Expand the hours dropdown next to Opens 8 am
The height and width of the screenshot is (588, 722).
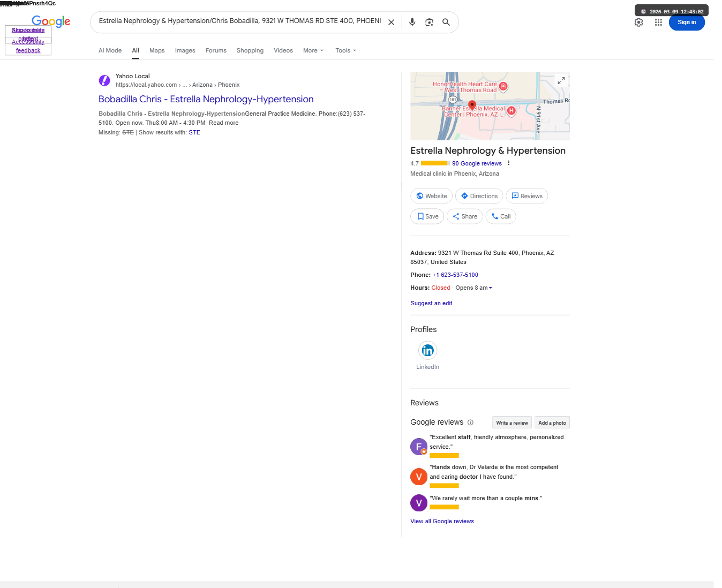pos(490,288)
